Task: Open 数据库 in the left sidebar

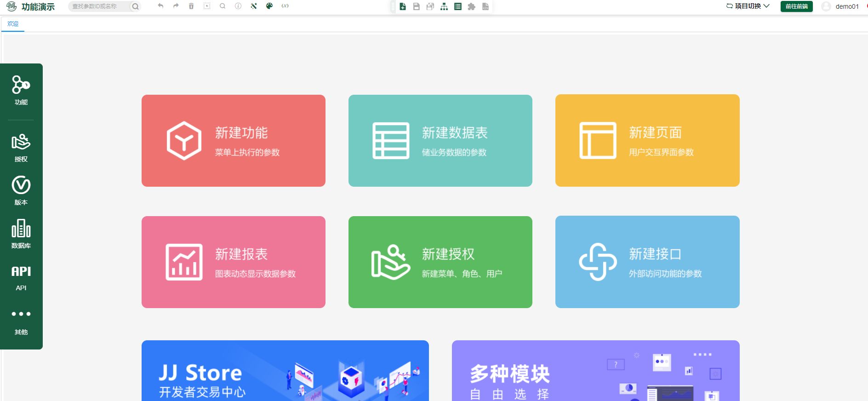Action: coord(21,234)
